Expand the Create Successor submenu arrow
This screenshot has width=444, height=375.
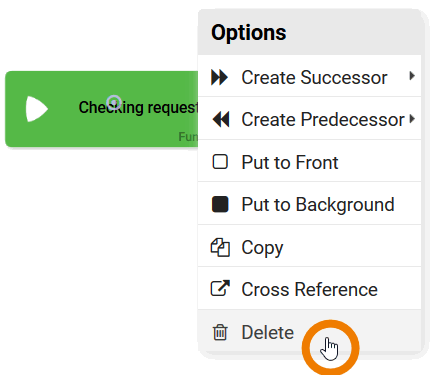(x=412, y=76)
